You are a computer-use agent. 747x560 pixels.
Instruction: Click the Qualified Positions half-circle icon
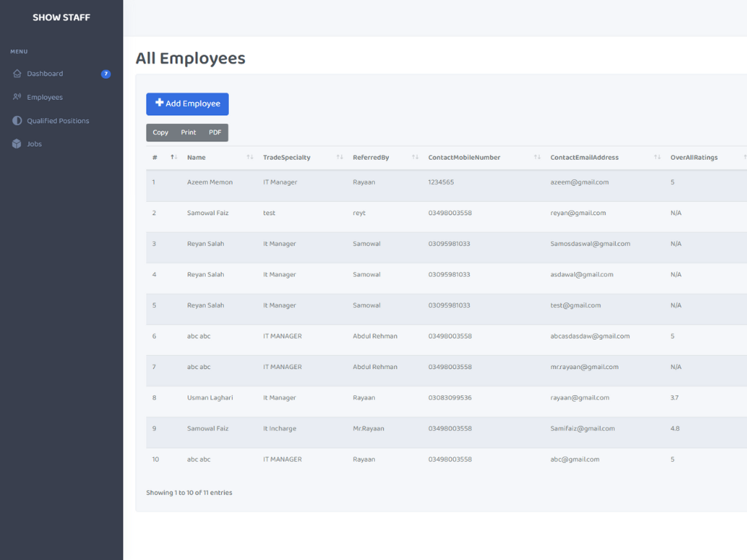point(17,120)
